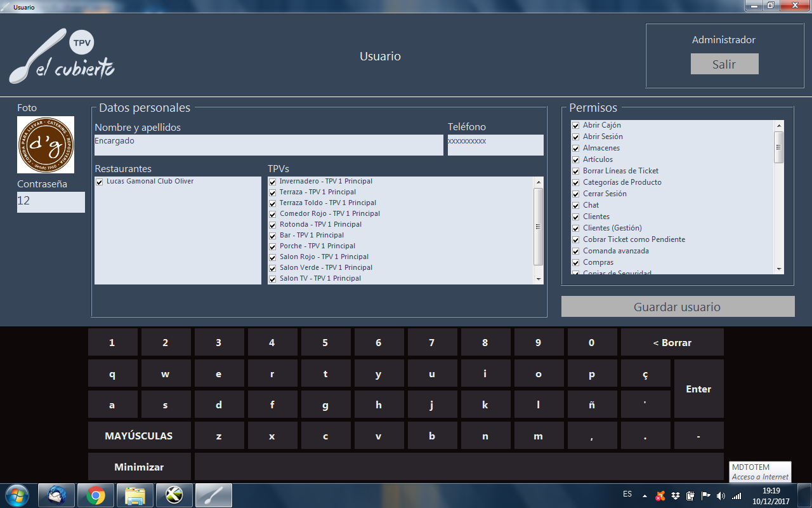
Task: Click the user photo logo thumbnail
Action: [x=46, y=145]
